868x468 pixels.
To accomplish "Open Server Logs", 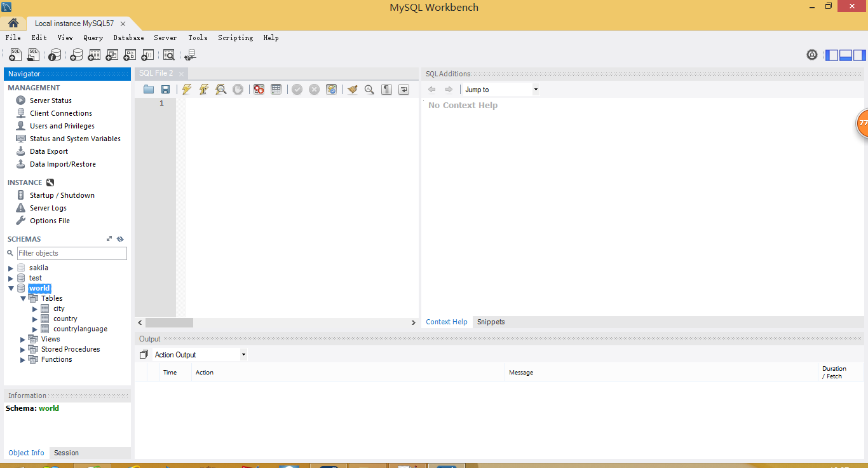I will [48, 208].
